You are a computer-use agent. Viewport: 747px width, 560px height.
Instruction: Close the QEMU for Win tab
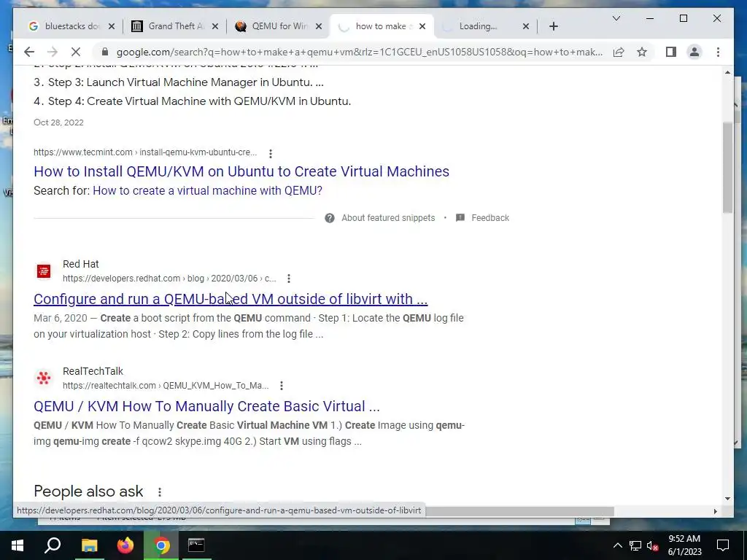pyautogui.click(x=319, y=26)
